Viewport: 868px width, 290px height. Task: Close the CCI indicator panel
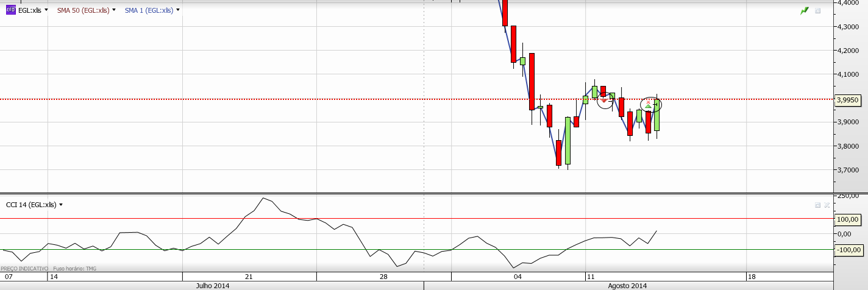pos(827,205)
